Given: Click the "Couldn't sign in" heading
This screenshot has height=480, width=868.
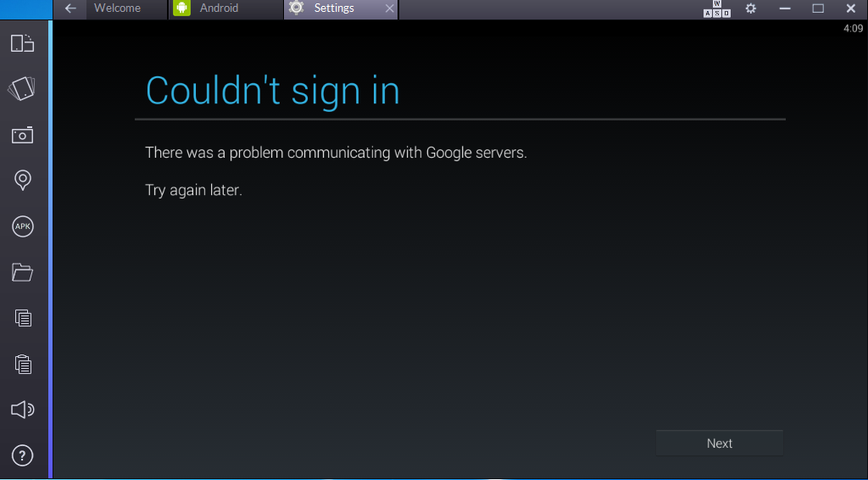Looking at the screenshot, I should [x=272, y=91].
